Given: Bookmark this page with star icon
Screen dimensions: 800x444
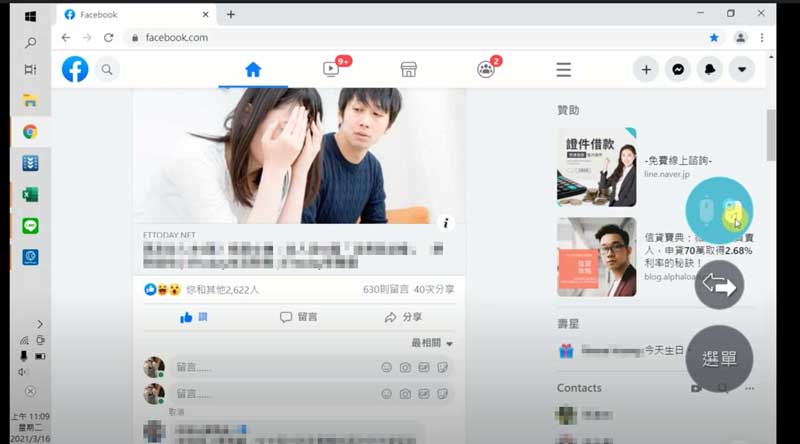Looking at the screenshot, I should point(714,37).
